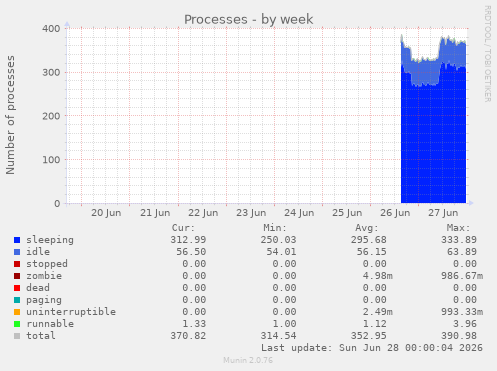Click the '100' y-axis label
Image resolution: width=497 pixels, height=371 pixels.
[51, 160]
